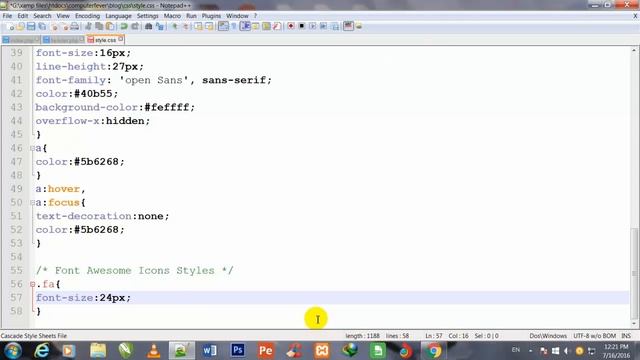Click the Playback macro icon
The height and width of the screenshot is (360, 640).
(x=313, y=27)
